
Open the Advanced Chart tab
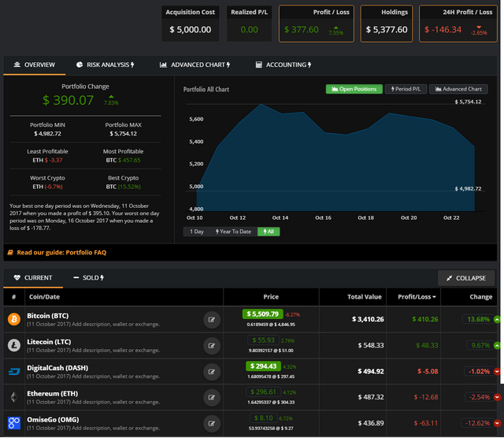195,65
